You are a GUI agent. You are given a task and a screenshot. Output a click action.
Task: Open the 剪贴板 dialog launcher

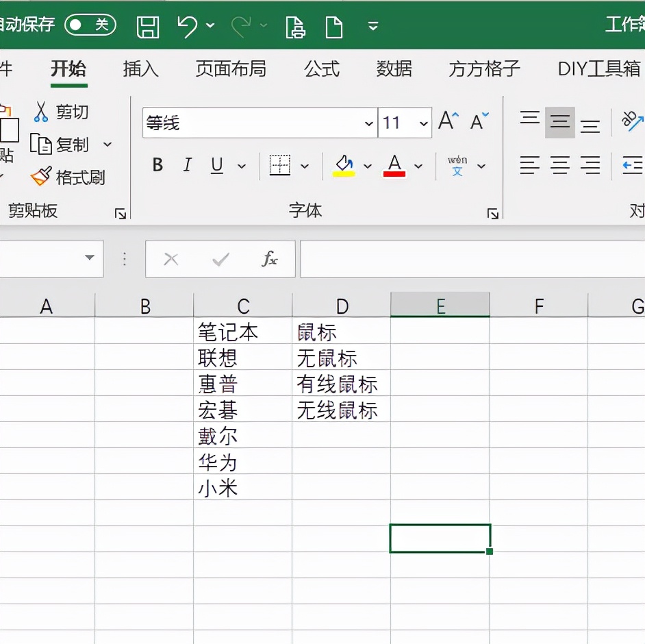click(x=120, y=214)
